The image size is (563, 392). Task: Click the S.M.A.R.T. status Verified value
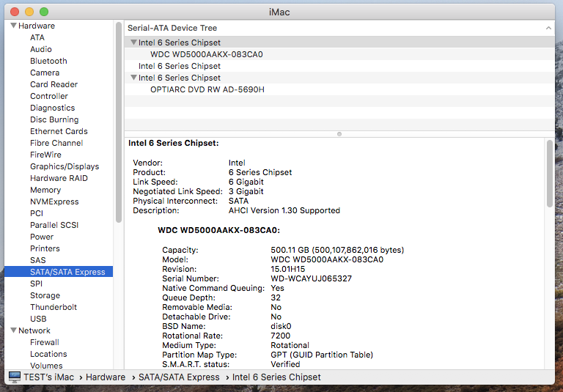[285, 364]
